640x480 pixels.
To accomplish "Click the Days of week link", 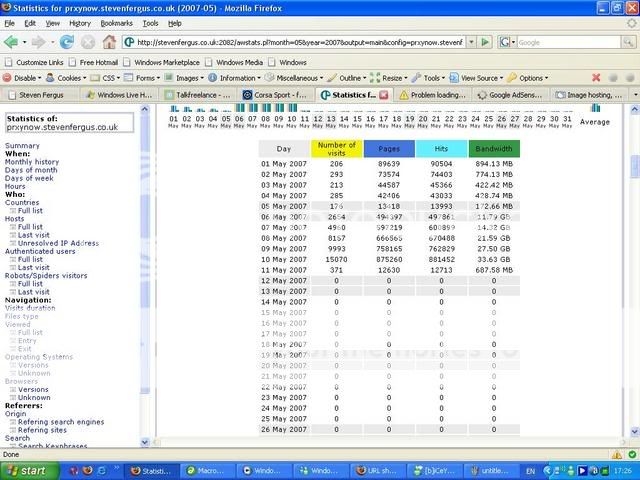I will point(30,178).
